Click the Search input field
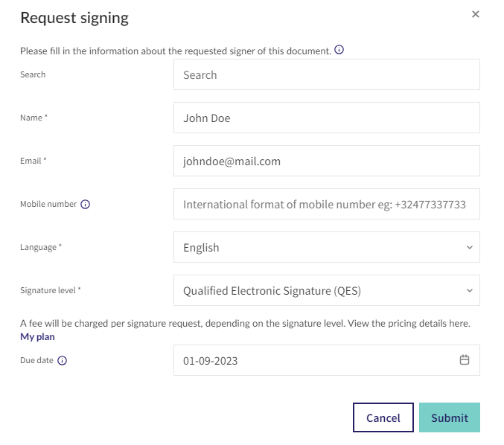 coord(327,74)
